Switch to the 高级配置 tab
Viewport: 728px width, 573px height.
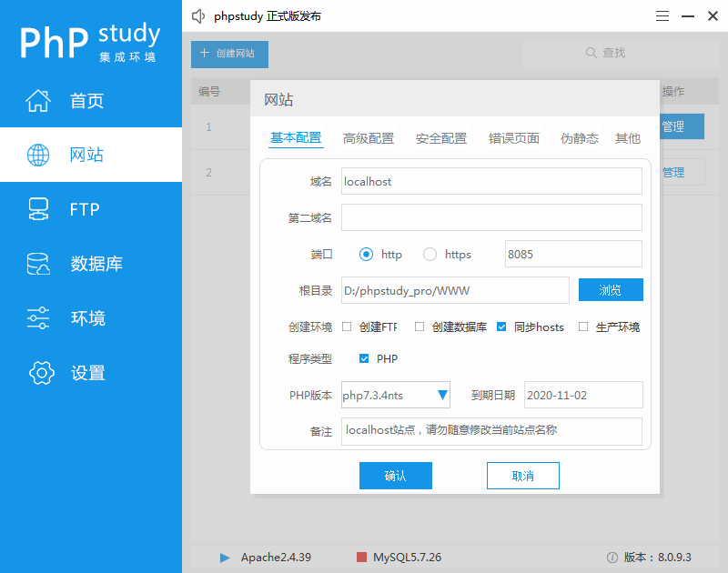pyautogui.click(x=369, y=138)
